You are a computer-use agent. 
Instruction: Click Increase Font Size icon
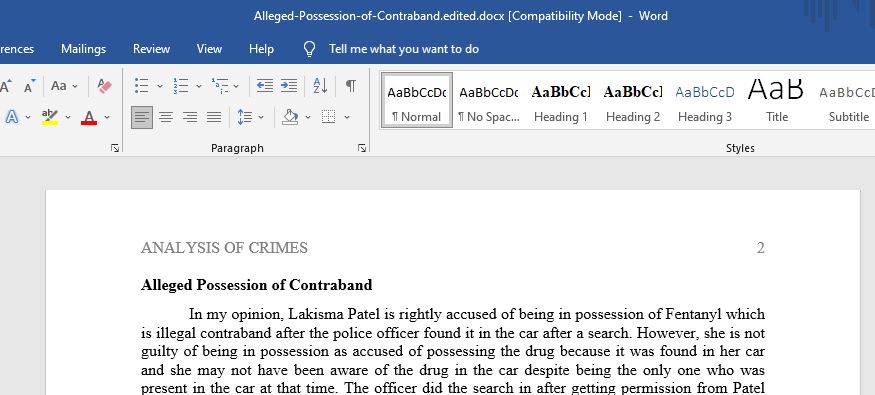6,86
